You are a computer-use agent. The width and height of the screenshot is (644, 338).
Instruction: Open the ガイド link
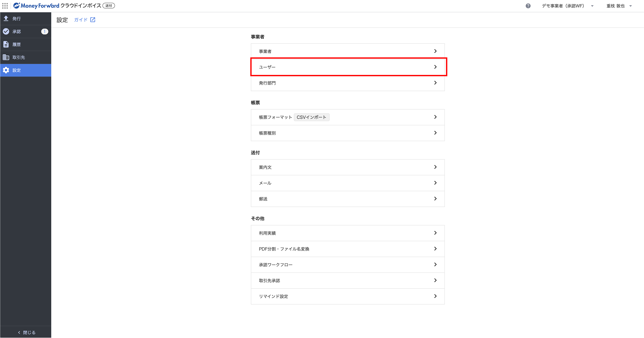click(x=81, y=20)
